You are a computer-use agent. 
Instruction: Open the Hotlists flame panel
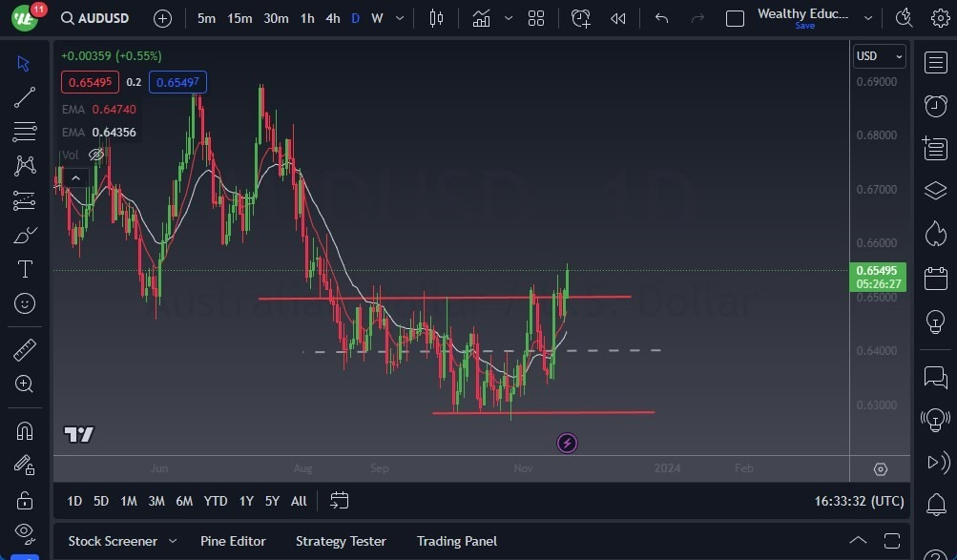935,232
